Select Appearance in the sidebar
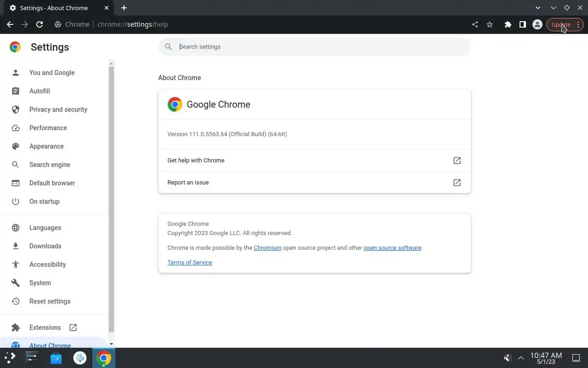The height and width of the screenshot is (368, 588). point(46,146)
